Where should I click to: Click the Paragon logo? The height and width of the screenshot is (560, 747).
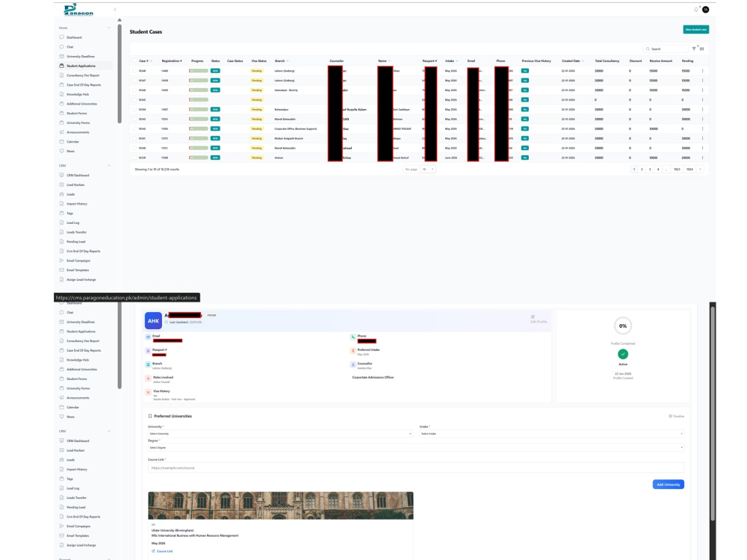point(78,10)
